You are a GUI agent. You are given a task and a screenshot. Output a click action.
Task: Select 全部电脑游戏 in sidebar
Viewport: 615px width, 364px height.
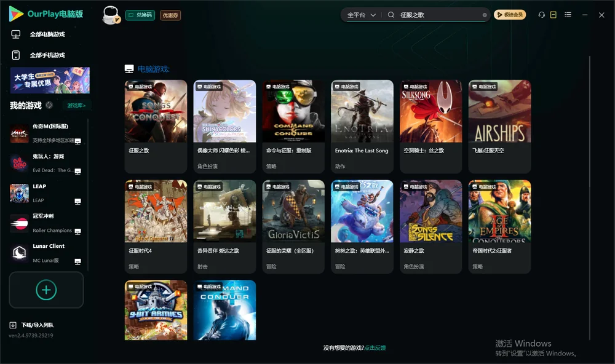point(38,34)
